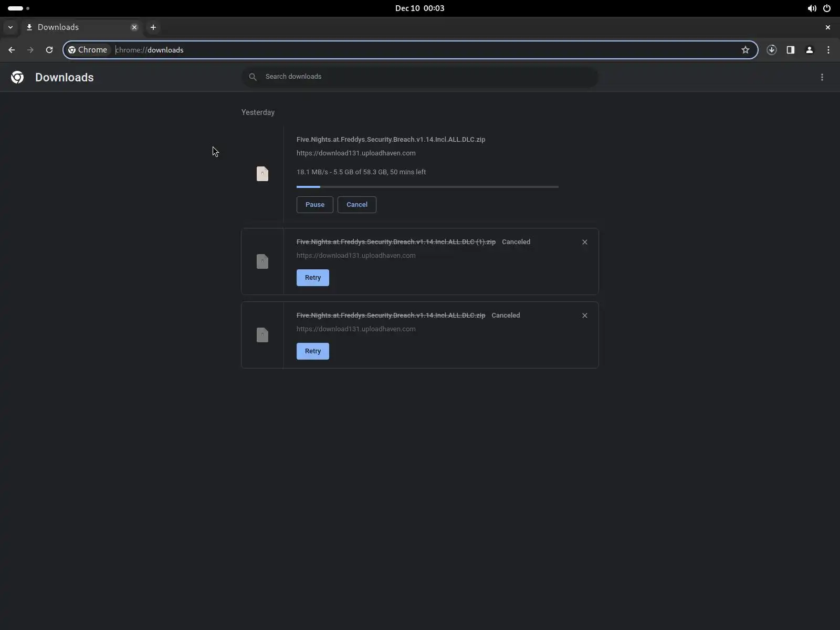Click the 'Downloads' page heading
This screenshot has width=840, height=630.
coord(65,77)
